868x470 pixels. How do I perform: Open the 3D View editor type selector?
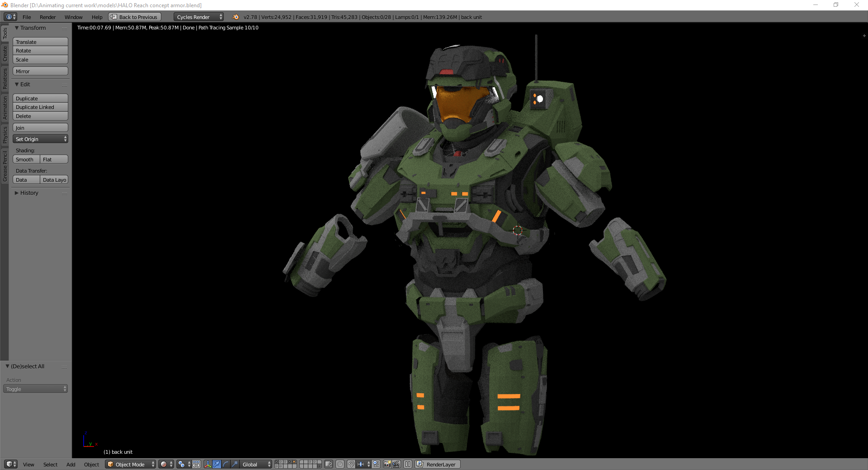(10, 464)
